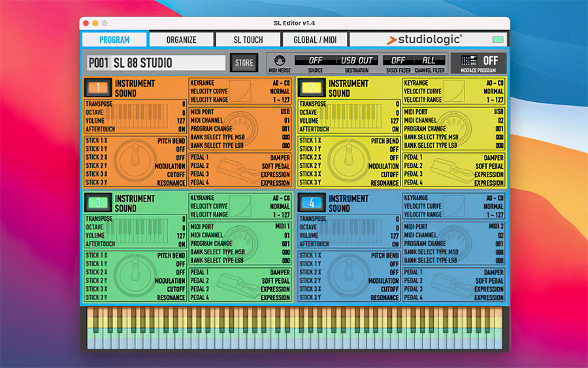The image size is (588, 368).
Task: Open the Channel Filter ALL selector
Action: pyautogui.click(x=429, y=60)
